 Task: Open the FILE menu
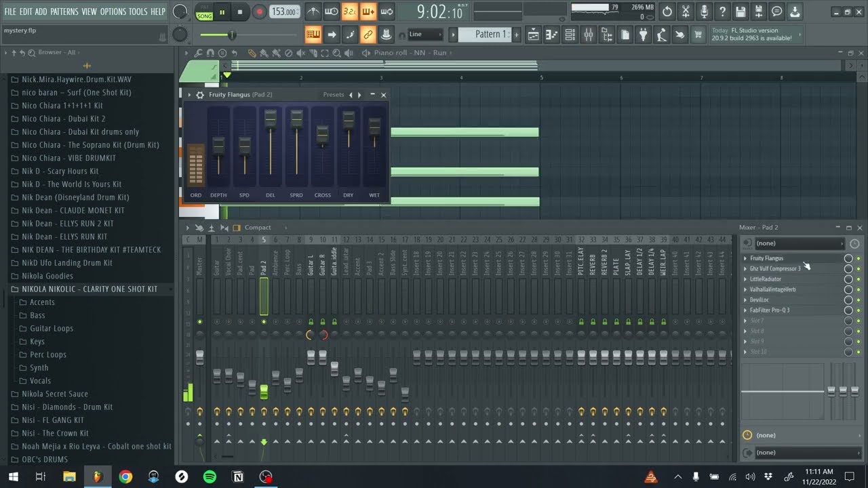pos(10,12)
